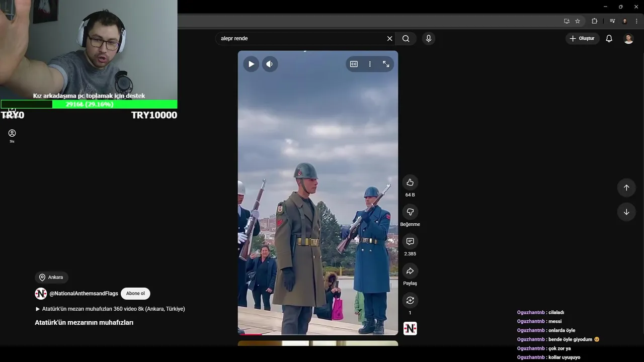Screen dimensions: 644x362
Task: Dislike the Short (Beğenme)
Action: [410, 212]
